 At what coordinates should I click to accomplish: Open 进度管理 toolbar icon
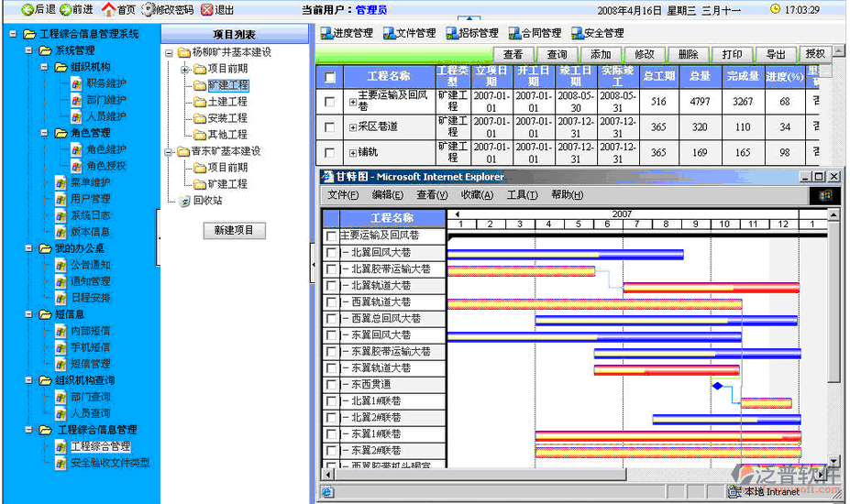tap(326, 34)
